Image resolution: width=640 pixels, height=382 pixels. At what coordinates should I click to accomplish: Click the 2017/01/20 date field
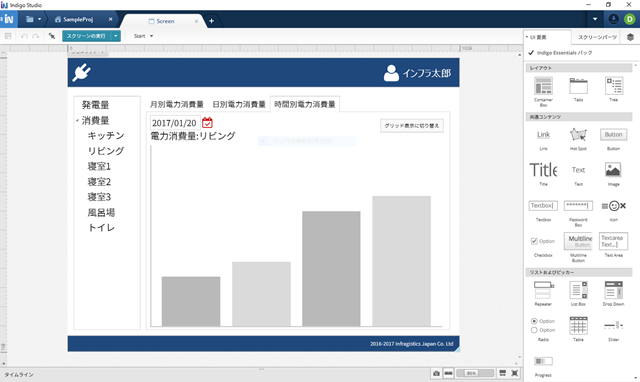tap(175, 123)
